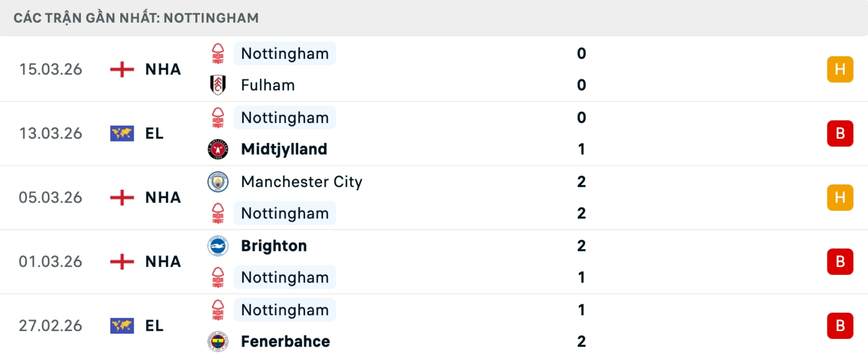The width and height of the screenshot is (868, 358).
Task: Click the loss badge B for Fenerbahce match
Action: click(x=840, y=325)
